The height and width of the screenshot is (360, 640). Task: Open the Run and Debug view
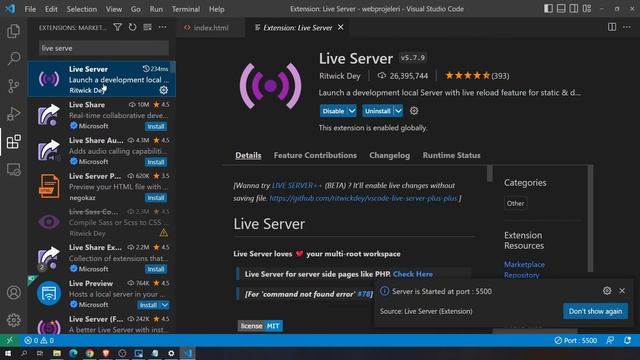(x=13, y=114)
